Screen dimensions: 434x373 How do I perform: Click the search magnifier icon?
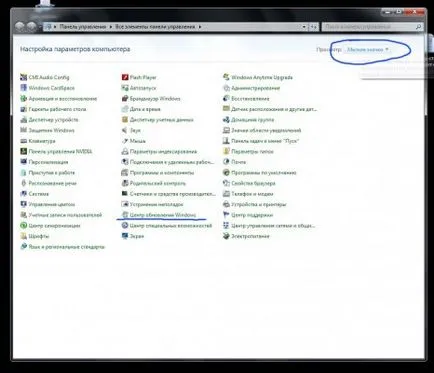418,27
